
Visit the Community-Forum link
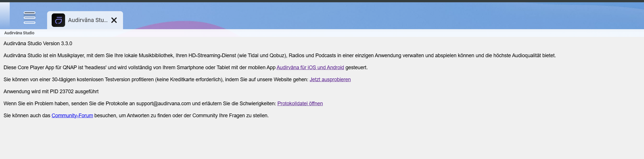[x=72, y=116]
